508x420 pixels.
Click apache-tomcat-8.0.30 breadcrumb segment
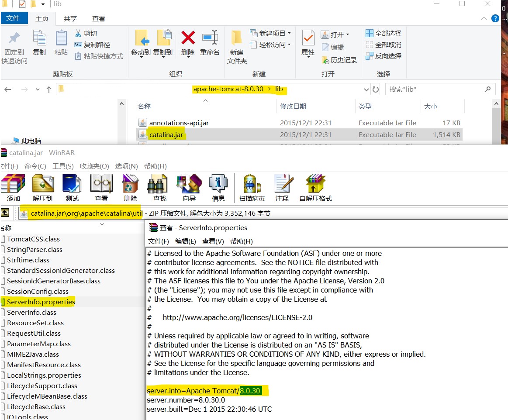coord(228,89)
